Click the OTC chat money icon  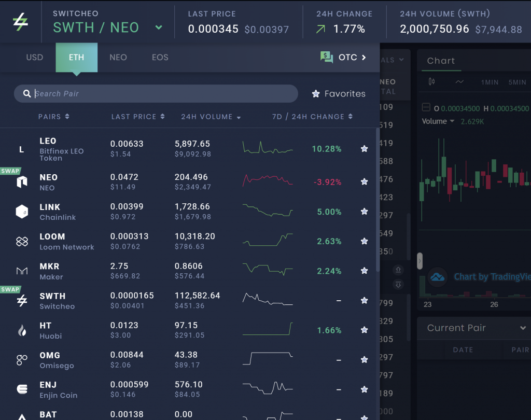point(327,57)
